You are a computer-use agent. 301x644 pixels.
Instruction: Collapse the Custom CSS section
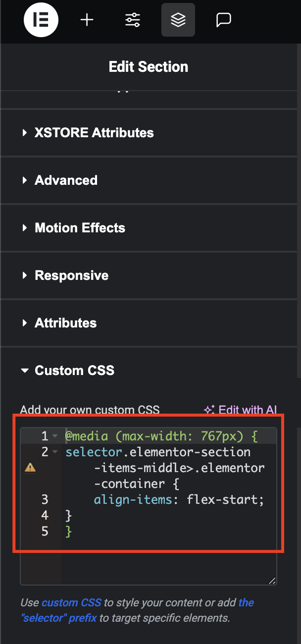pos(150,371)
